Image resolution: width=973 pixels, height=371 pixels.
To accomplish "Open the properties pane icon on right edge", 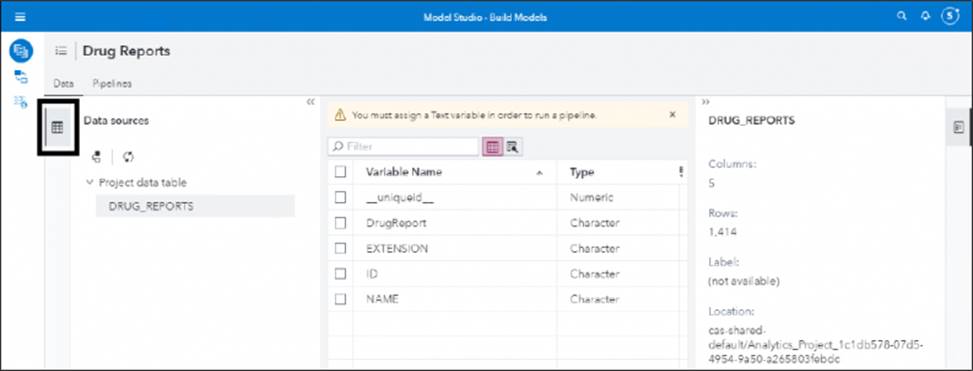I will pos(959,127).
